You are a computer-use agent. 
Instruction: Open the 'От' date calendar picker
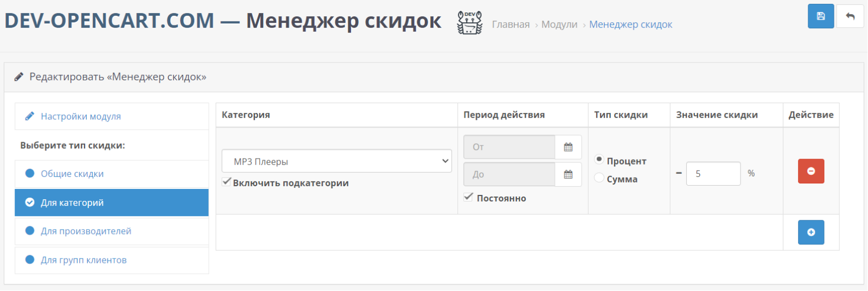[568, 147]
